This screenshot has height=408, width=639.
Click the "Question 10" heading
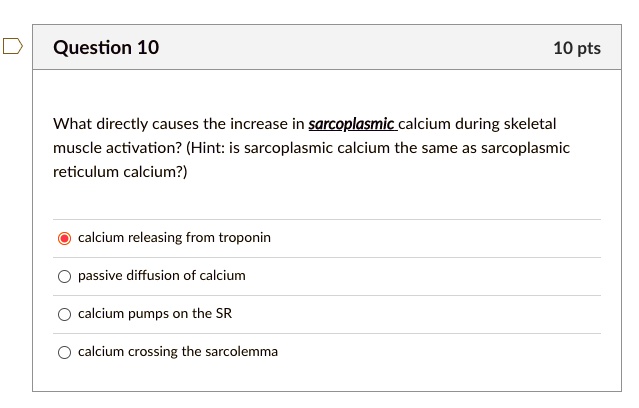point(106,48)
